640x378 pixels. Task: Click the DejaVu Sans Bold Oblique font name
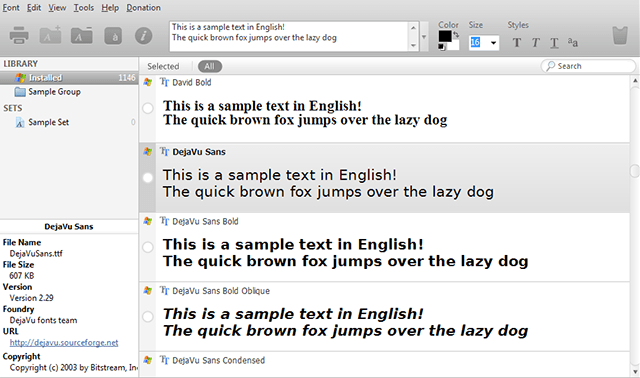(221, 291)
